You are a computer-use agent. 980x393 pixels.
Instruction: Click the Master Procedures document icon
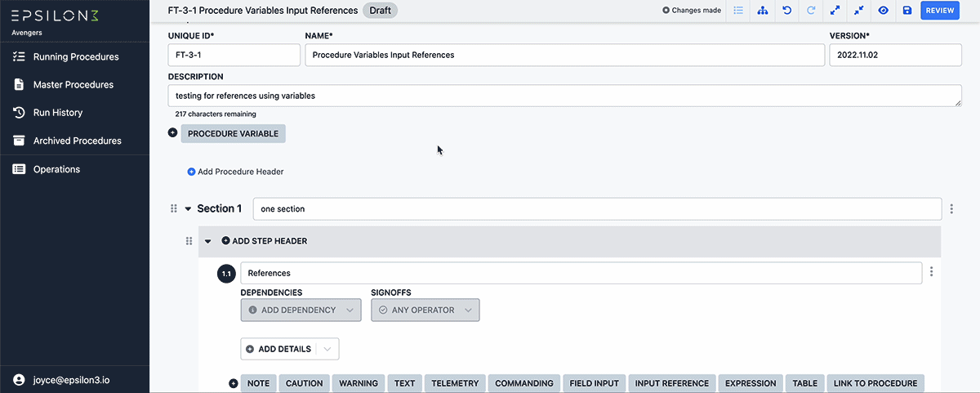click(19, 85)
